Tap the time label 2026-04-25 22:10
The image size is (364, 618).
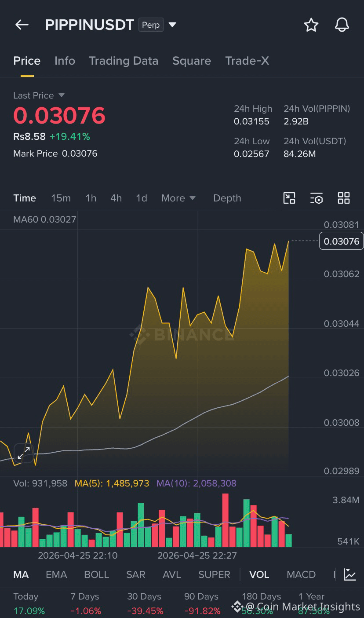click(78, 556)
